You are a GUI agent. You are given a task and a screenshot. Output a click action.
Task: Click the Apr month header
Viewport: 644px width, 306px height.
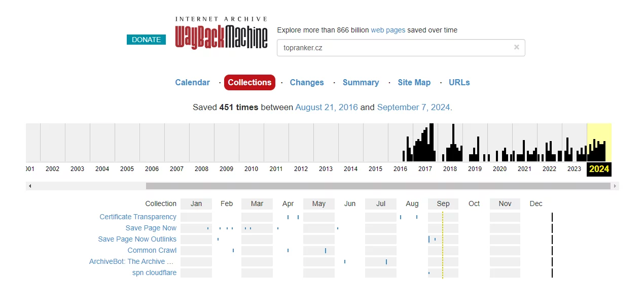[x=288, y=203]
